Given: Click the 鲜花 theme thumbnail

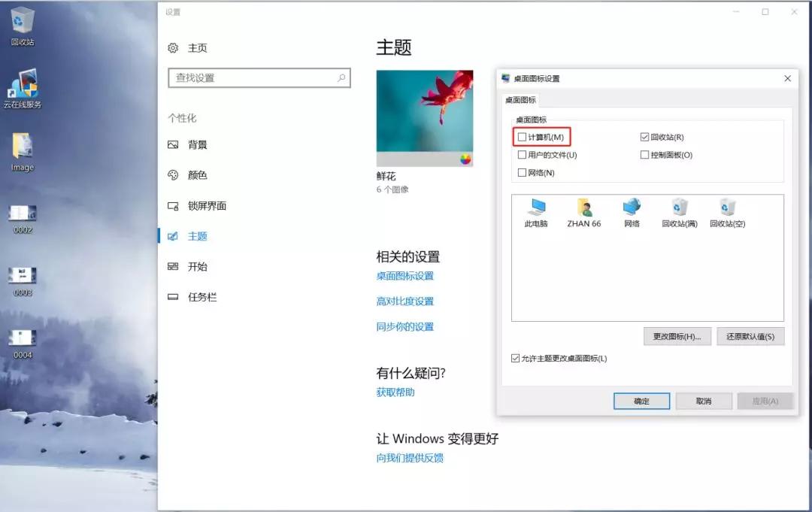Looking at the screenshot, I should [x=425, y=117].
